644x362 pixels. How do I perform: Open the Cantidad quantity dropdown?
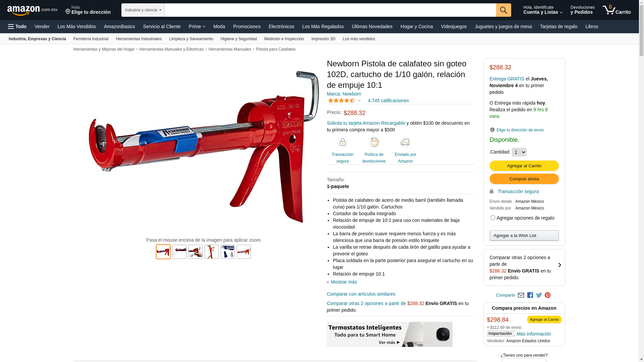[519, 152]
